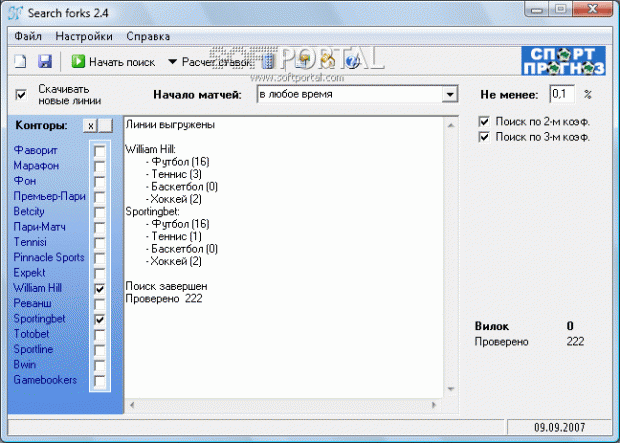Click the toolbar icon left of house icon
620x443 pixels.
303,61
